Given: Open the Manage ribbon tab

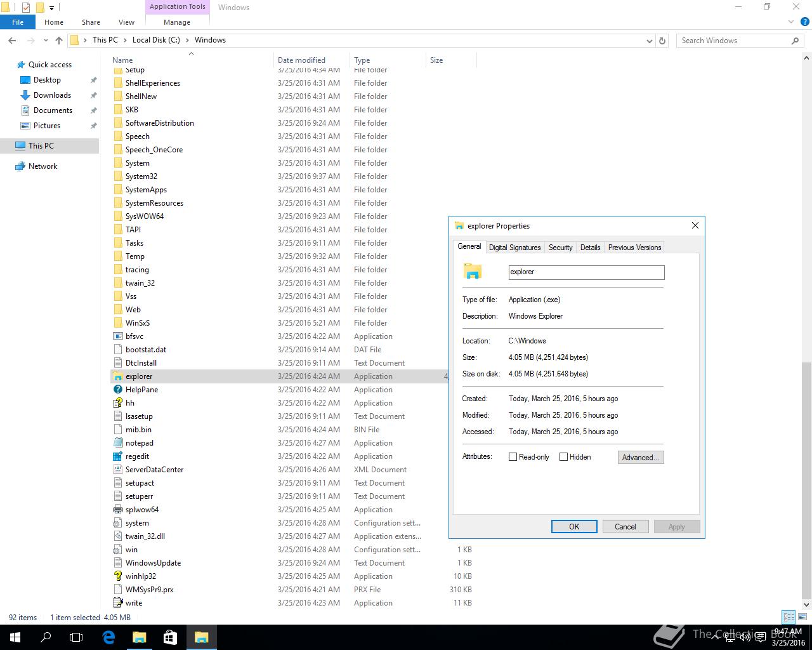Looking at the screenshot, I should point(177,22).
